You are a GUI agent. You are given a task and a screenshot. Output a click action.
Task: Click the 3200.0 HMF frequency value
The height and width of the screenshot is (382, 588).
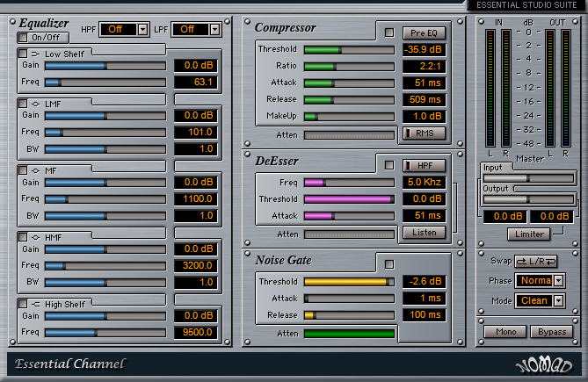pyautogui.click(x=196, y=265)
